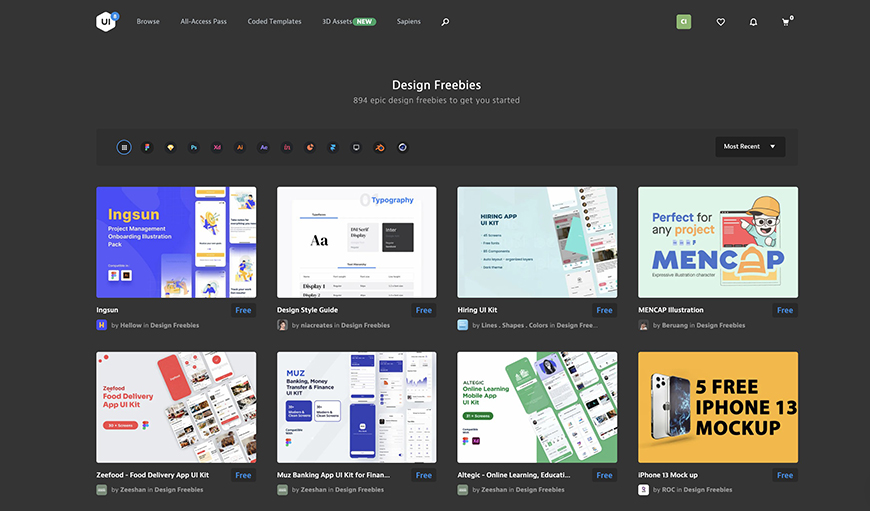Visit author Hellow's profile link

(131, 325)
